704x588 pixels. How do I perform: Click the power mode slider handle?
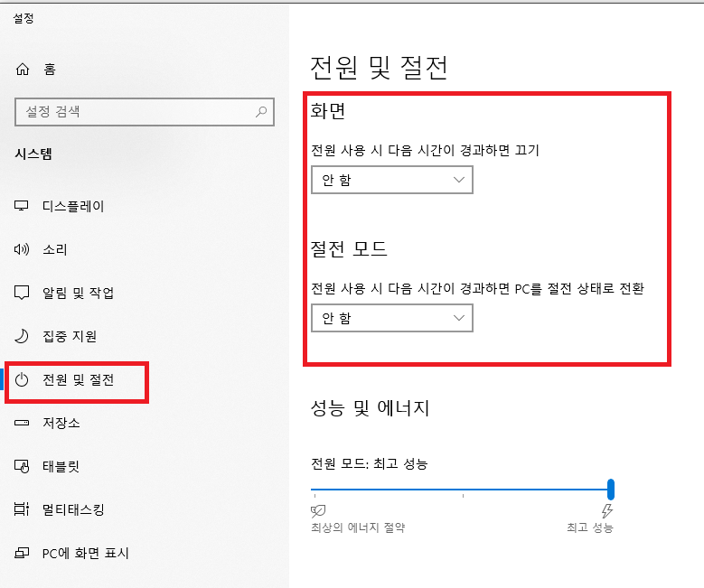pos(611,490)
